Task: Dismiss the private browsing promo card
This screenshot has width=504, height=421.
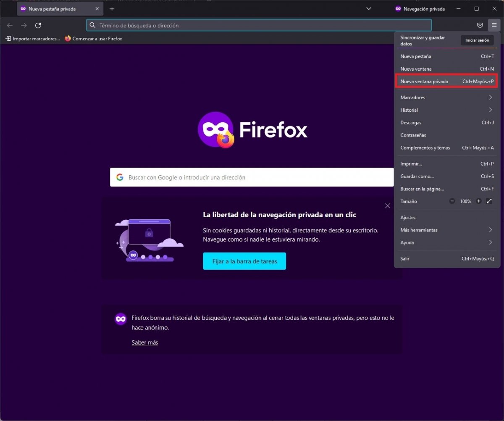Action: (x=388, y=206)
